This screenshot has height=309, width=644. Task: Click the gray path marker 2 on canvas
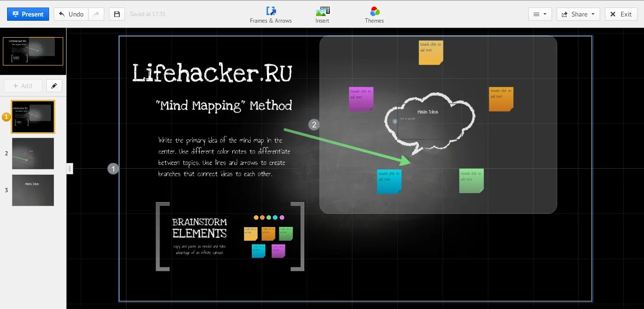pyautogui.click(x=314, y=125)
